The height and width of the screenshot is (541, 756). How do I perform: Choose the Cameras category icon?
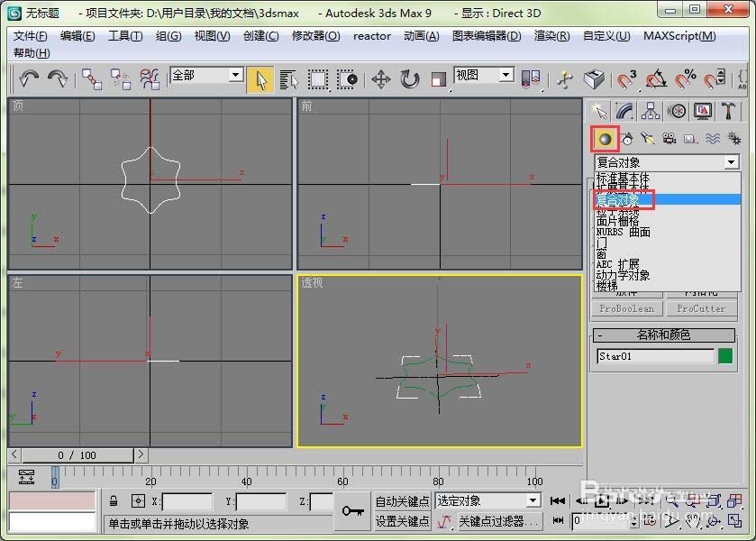pyautogui.click(x=669, y=140)
